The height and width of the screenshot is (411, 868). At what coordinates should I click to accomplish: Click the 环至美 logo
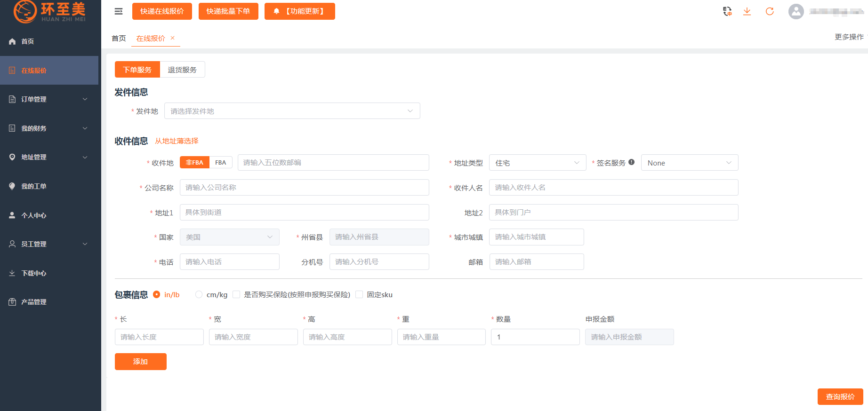click(x=49, y=12)
